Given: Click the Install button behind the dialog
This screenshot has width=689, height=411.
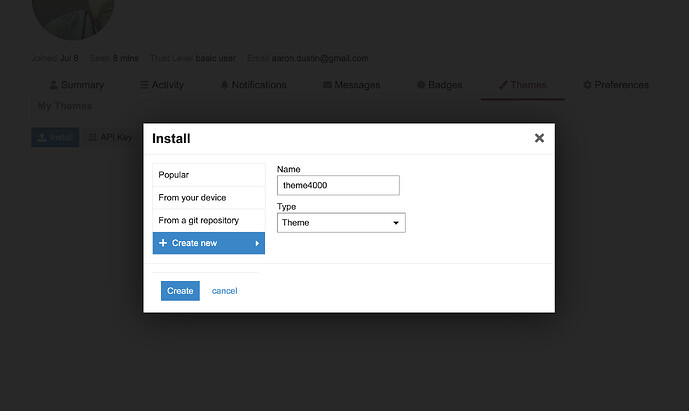Looking at the screenshot, I should coord(55,138).
